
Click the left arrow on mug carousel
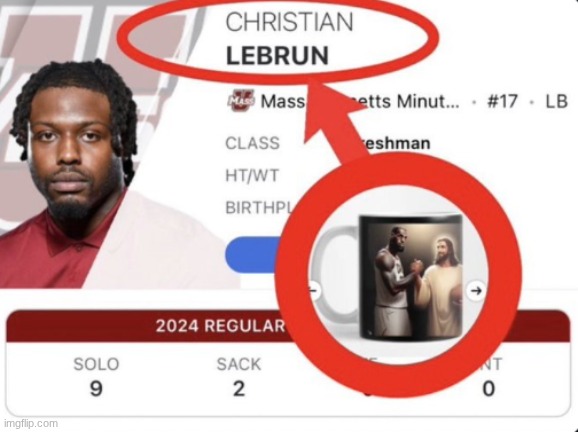[313, 290]
